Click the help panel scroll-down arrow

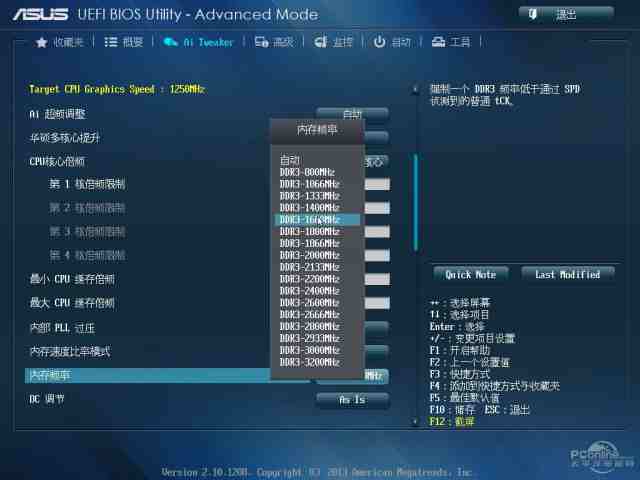(x=416, y=422)
